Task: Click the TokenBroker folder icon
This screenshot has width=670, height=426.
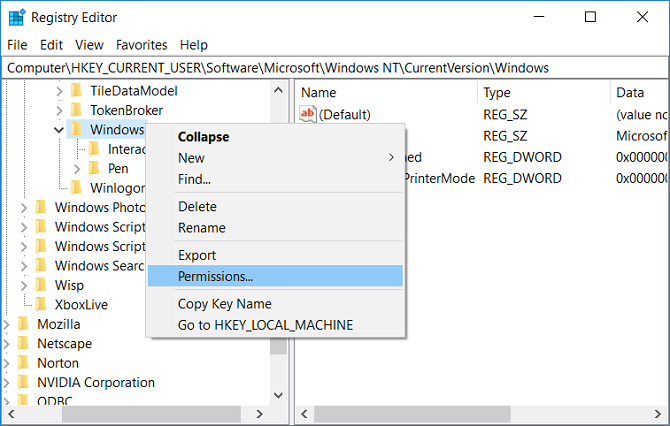Action: coord(77,110)
